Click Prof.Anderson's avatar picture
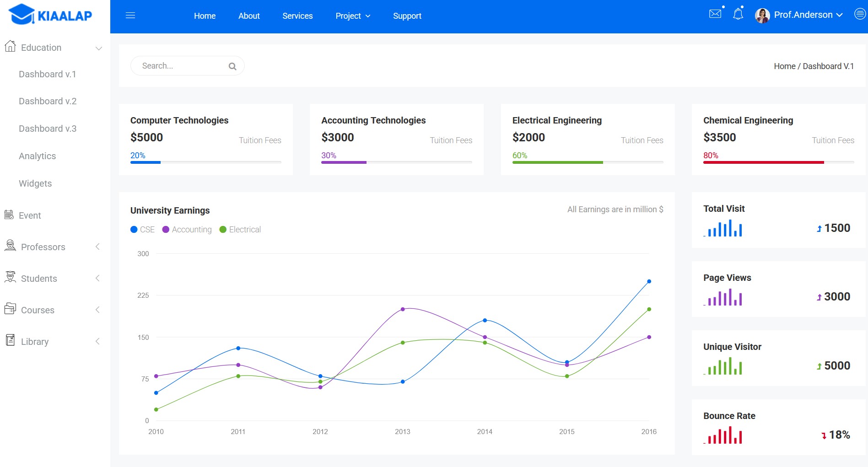Viewport: 868px width, 467px height. pyautogui.click(x=762, y=16)
